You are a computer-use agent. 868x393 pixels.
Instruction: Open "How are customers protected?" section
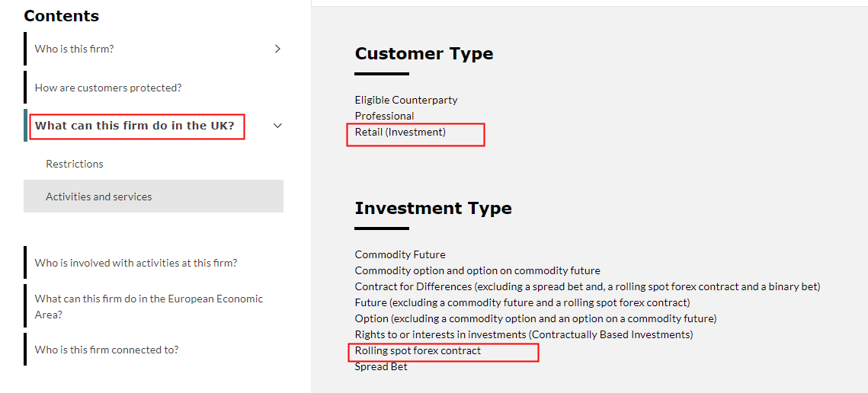pos(108,88)
